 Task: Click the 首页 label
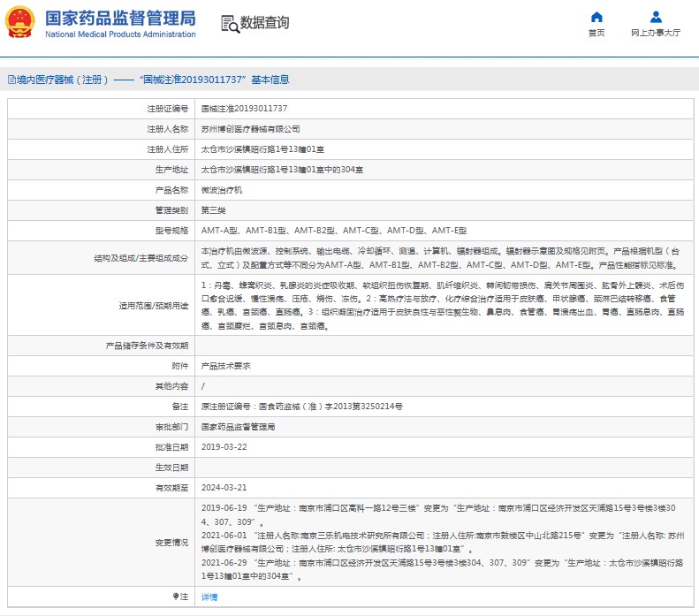[x=596, y=33]
